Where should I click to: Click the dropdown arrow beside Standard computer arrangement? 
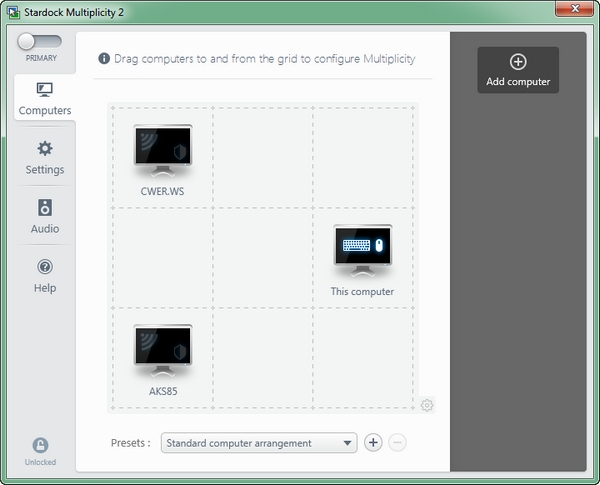click(347, 443)
